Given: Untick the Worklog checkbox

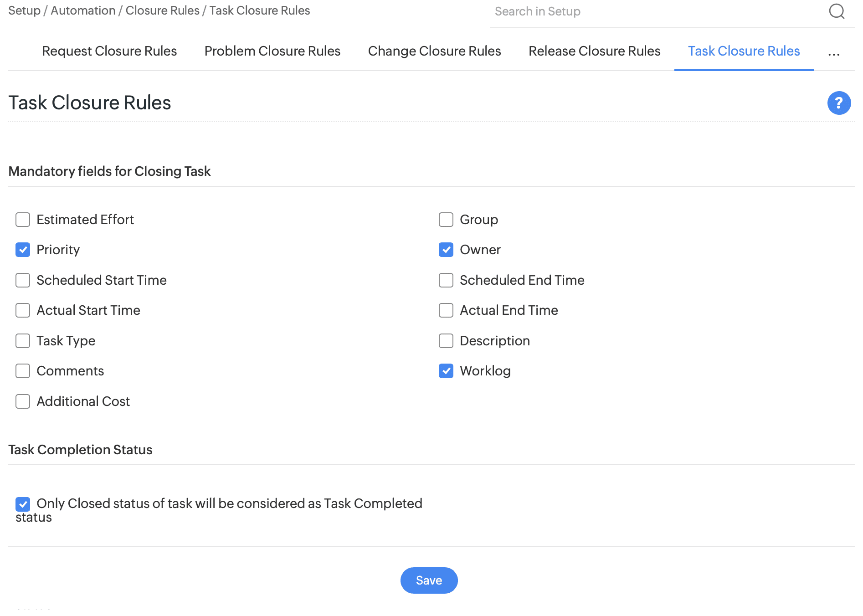Looking at the screenshot, I should click(446, 371).
